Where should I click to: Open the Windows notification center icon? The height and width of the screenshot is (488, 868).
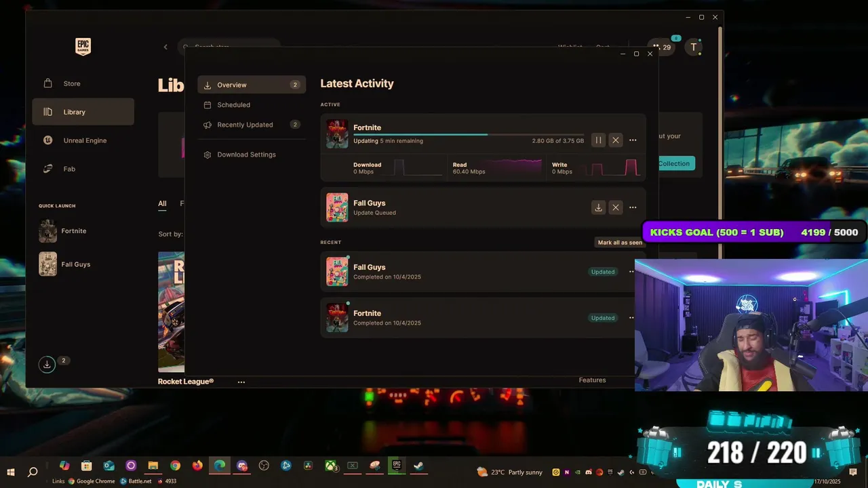(852, 472)
